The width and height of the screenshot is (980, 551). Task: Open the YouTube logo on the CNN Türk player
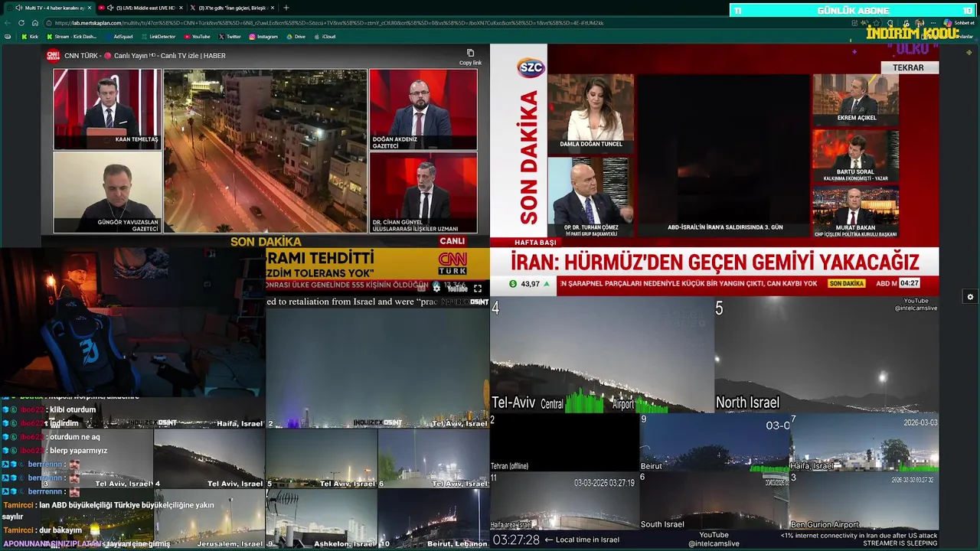457,289
